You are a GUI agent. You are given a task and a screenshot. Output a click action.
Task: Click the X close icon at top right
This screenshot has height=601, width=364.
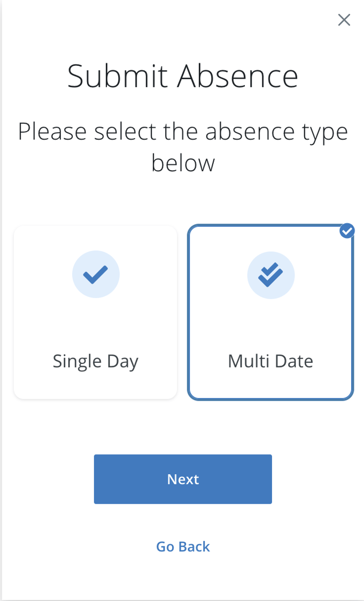click(344, 20)
